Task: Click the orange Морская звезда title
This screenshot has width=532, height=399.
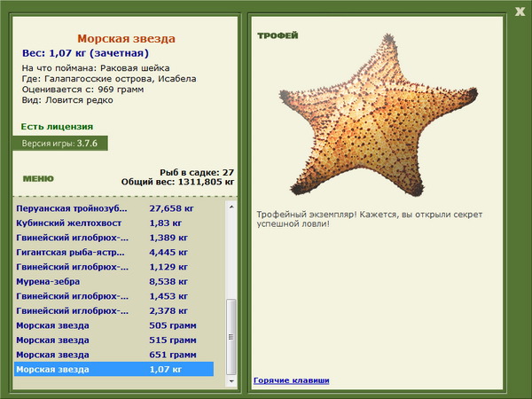Action: click(x=126, y=39)
